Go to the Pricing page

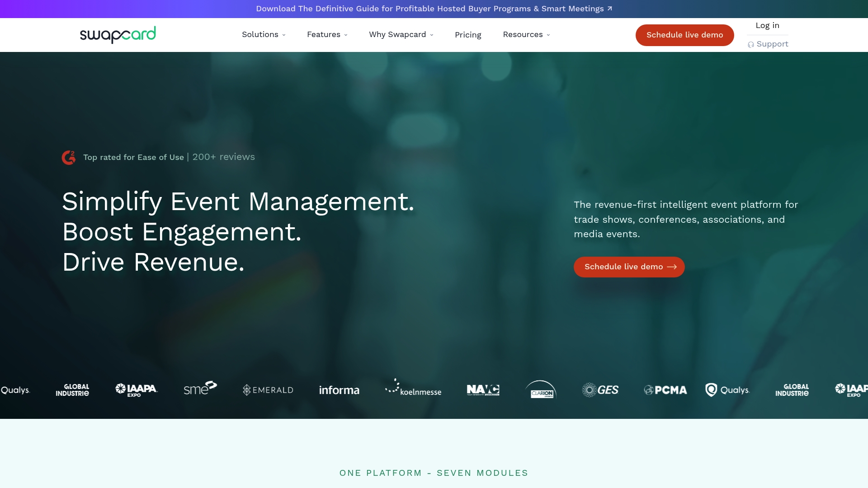click(468, 35)
